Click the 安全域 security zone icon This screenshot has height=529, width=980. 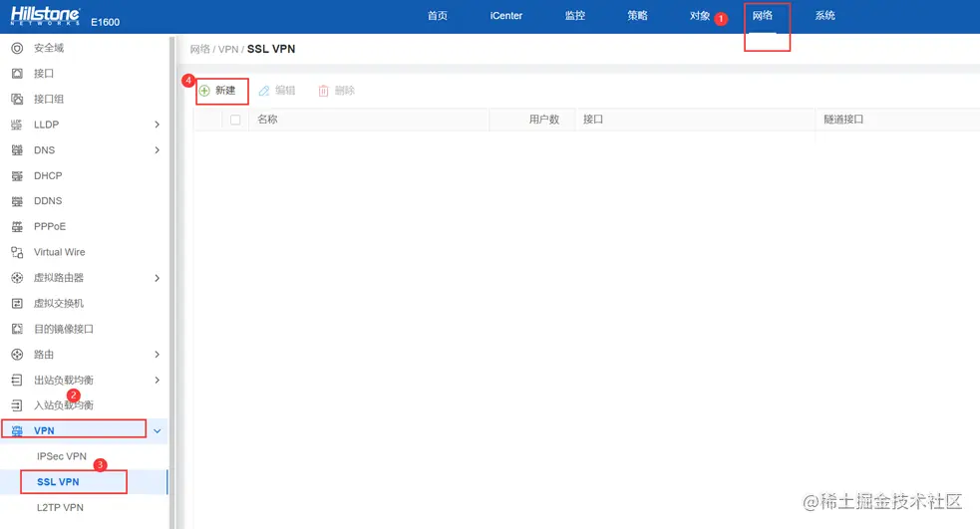coord(17,48)
